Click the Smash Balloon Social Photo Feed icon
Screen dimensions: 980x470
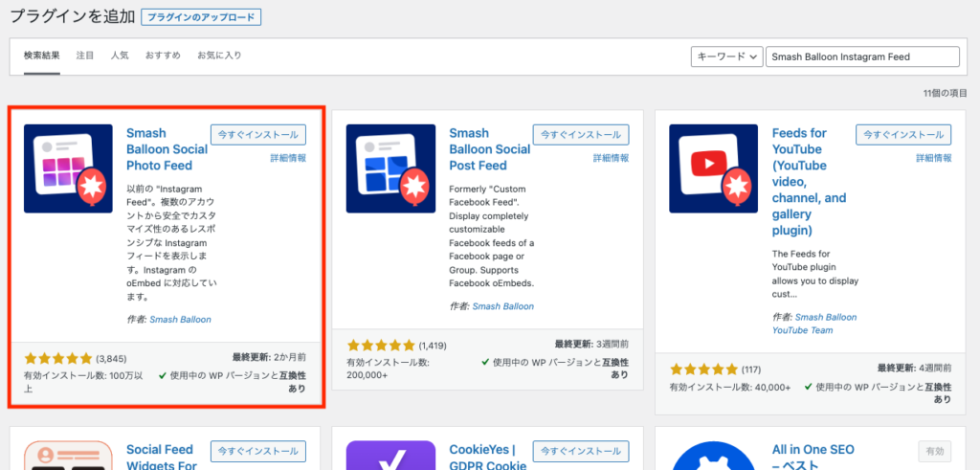point(68,168)
